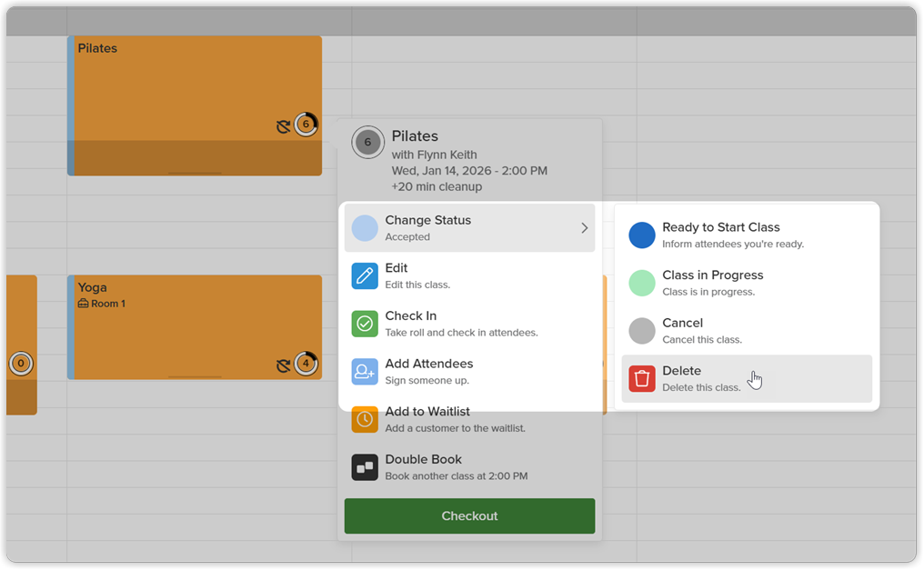Select Take roll and check in attendees entry
Viewport: 924px width, 570px height.
[469, 324]
